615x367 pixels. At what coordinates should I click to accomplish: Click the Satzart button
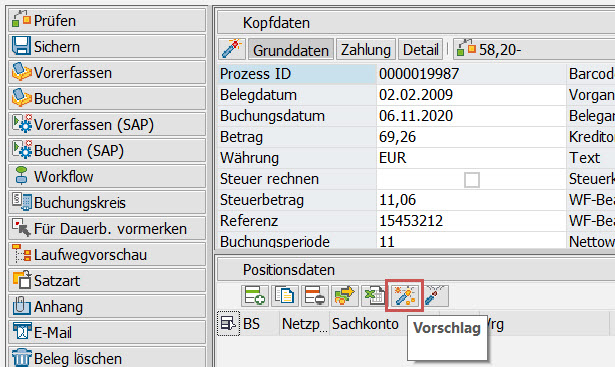click(107, 280)
